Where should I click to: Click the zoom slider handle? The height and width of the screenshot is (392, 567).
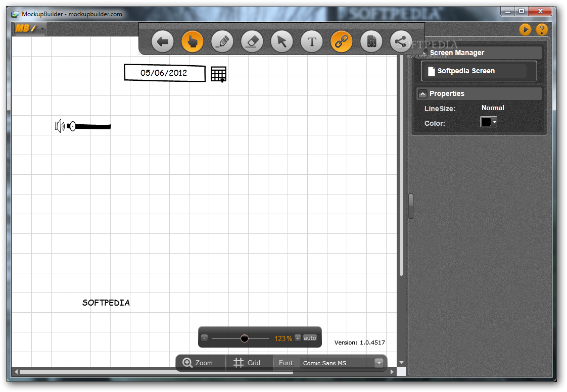pos(245,338)
